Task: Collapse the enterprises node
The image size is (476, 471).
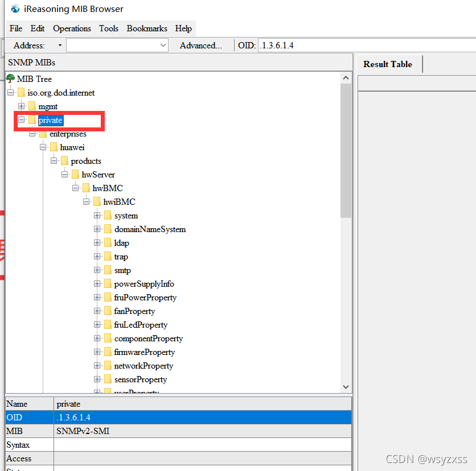Action: pyautogui.click(x=32, y=134)
